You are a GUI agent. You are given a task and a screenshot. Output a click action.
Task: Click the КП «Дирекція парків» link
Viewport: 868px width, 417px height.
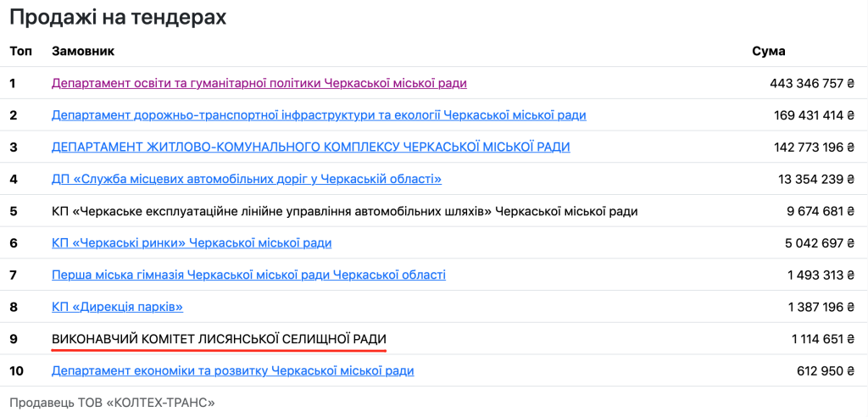pyautogui.click(x=117, y=307)
